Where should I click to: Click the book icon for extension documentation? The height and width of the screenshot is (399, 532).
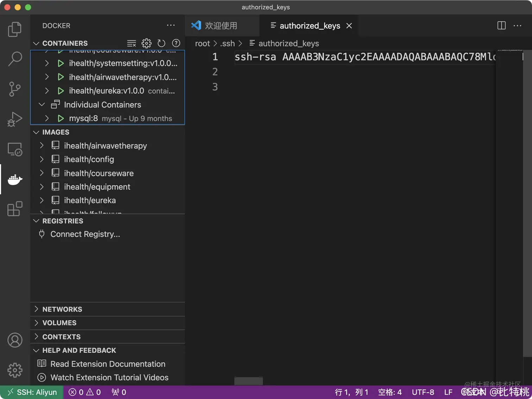point(42,363)
